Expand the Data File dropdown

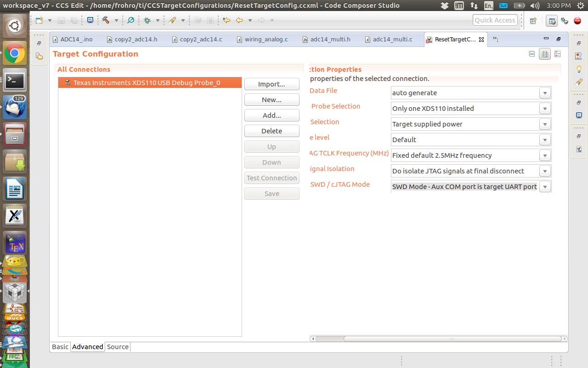pyautogui.click(x=545, y=93)
